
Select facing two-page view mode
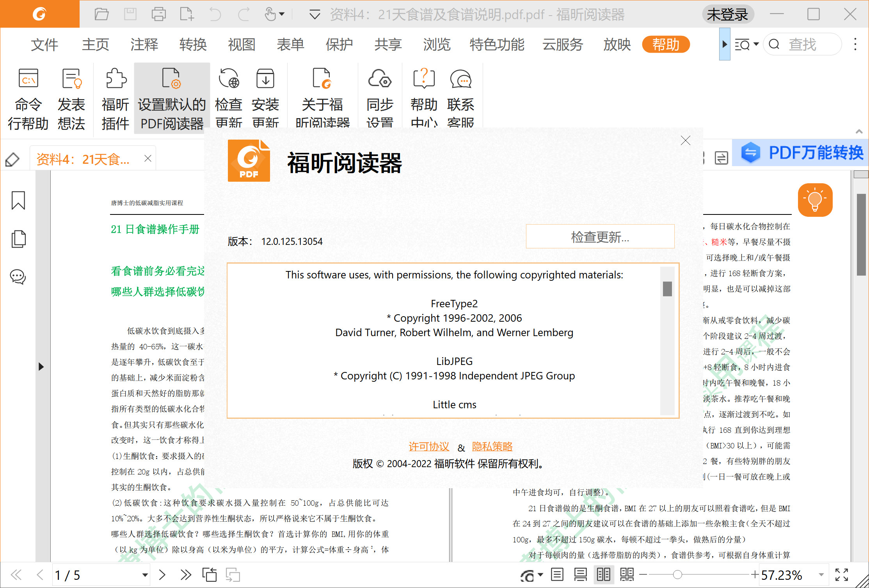(603, 575)
